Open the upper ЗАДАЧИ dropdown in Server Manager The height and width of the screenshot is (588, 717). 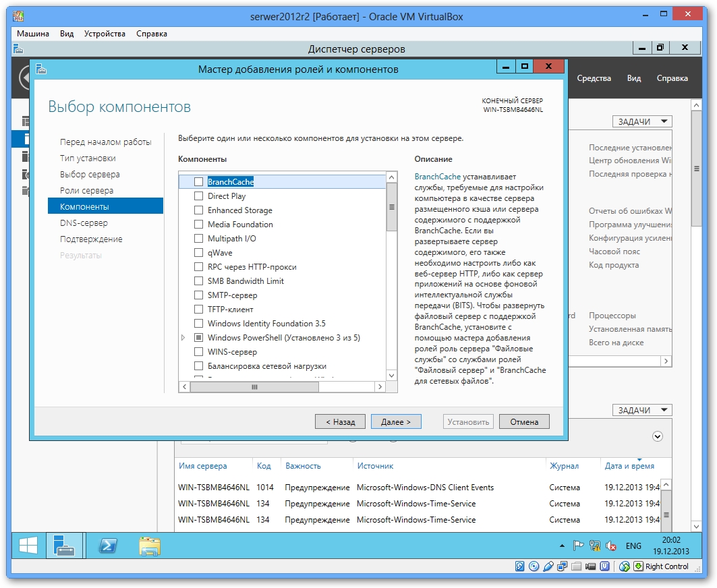click(642, 121)
